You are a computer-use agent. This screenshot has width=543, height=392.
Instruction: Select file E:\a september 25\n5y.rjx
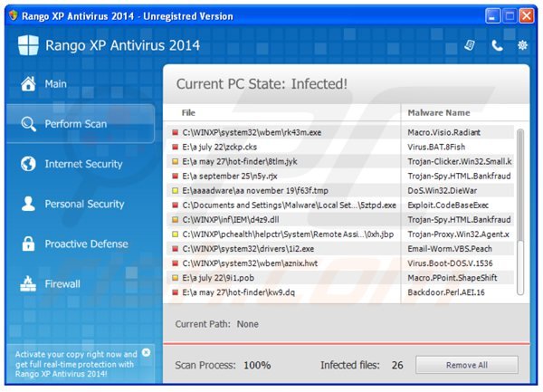pyautogui.click(x=230, y=176)
